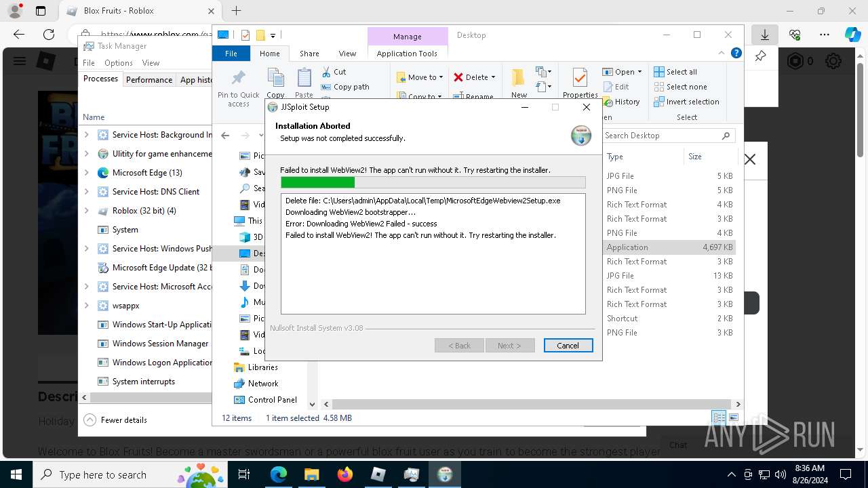Click the Name column header in Task Manager
Viewport: 868px width, 488px height.
[94, 117]
